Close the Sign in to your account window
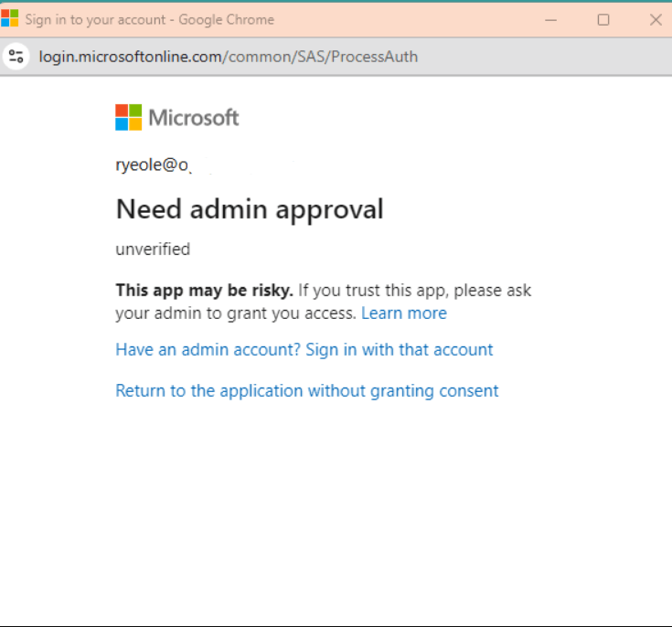Screen dimensions: 672x627 (x=656, y=20)
